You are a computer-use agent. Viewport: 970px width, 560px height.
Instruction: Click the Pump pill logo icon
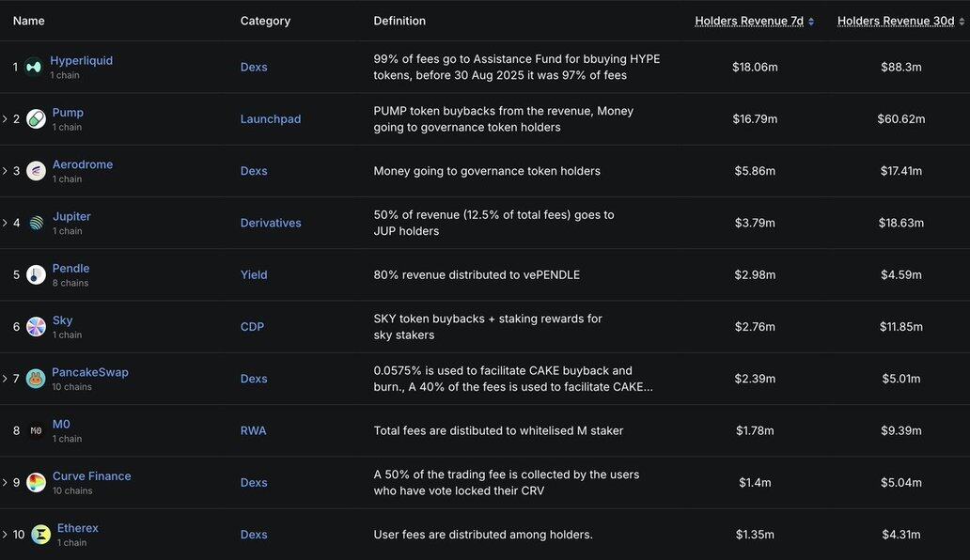click(36, 118)
